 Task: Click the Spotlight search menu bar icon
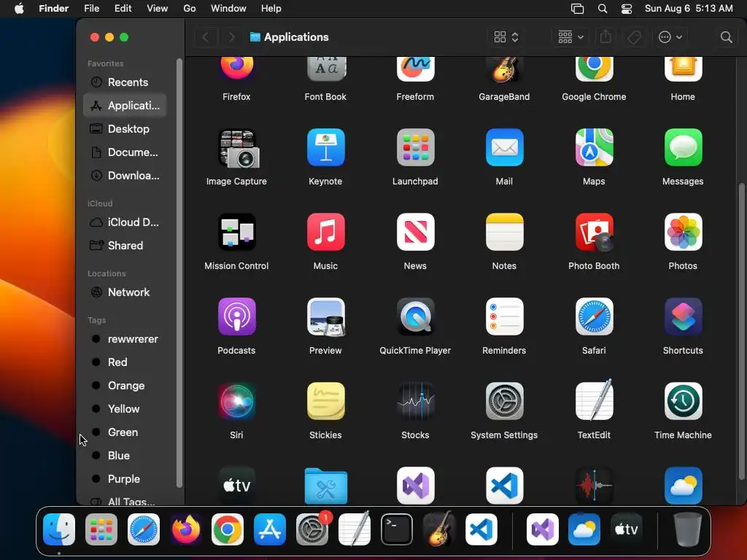click(x=602, y=9)
